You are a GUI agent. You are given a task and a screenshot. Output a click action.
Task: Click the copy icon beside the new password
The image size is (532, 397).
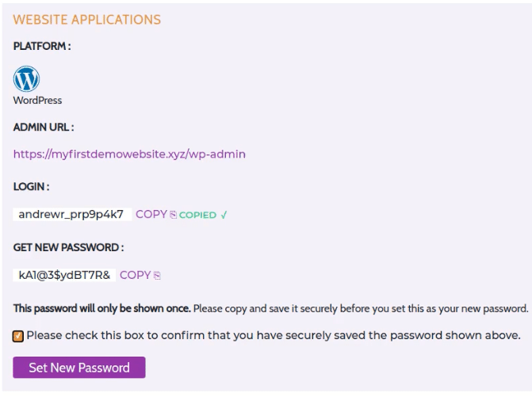(x=157, y=275)
